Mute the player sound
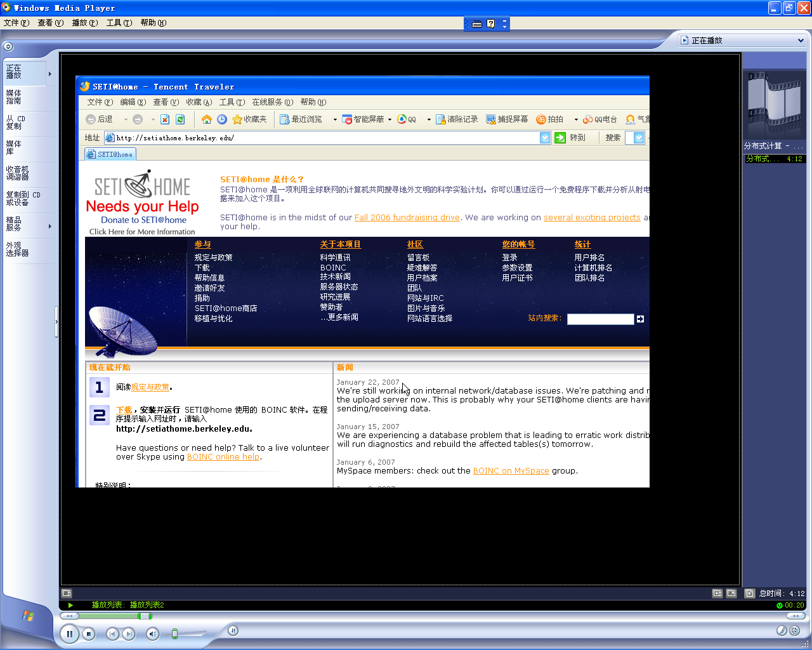Viewport: 812px width, 650px height. click(152, 633)
